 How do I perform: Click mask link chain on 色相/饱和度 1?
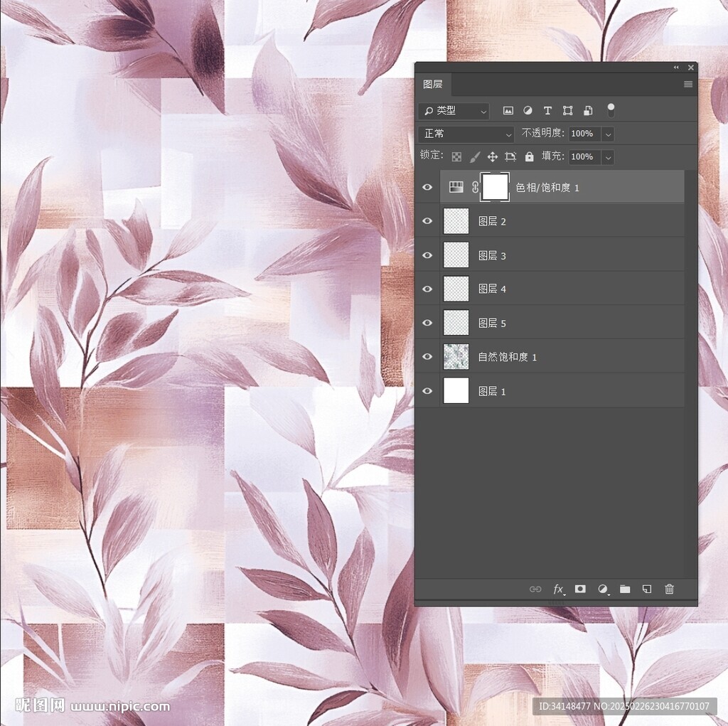pyautogui.click(x=475, y=187)
